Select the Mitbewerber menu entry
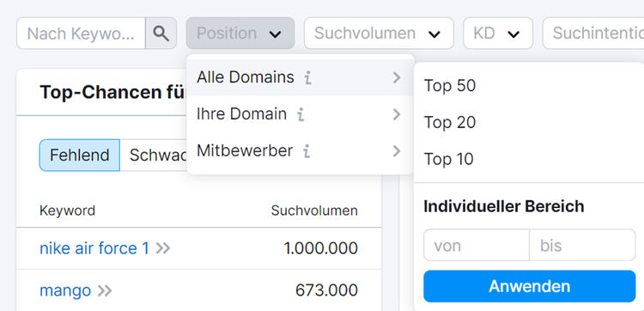This screenshot has height=311, width=644. (300, 151)
